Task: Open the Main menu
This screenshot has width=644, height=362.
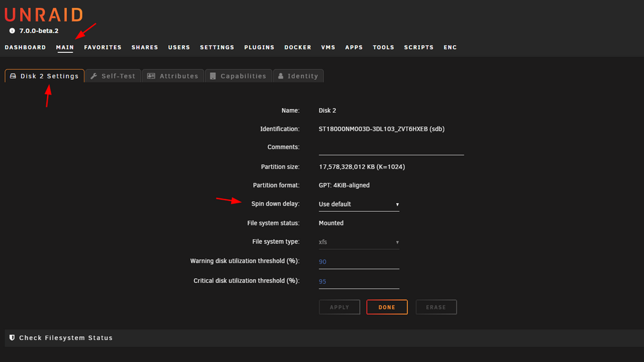Action: pos(65,47)
